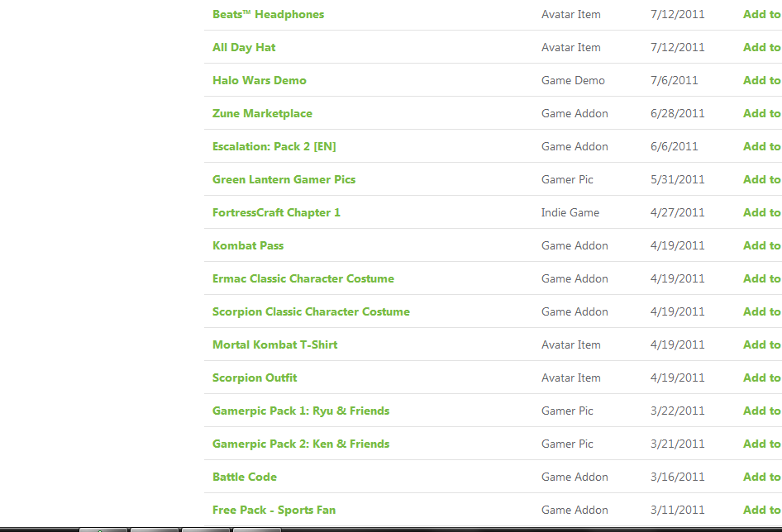The height and width of the screenshot is (532, 782).
Task: Open Escalation: Pack 2 [EN] link
Action: pyautogui.click(x=274, y=146)
